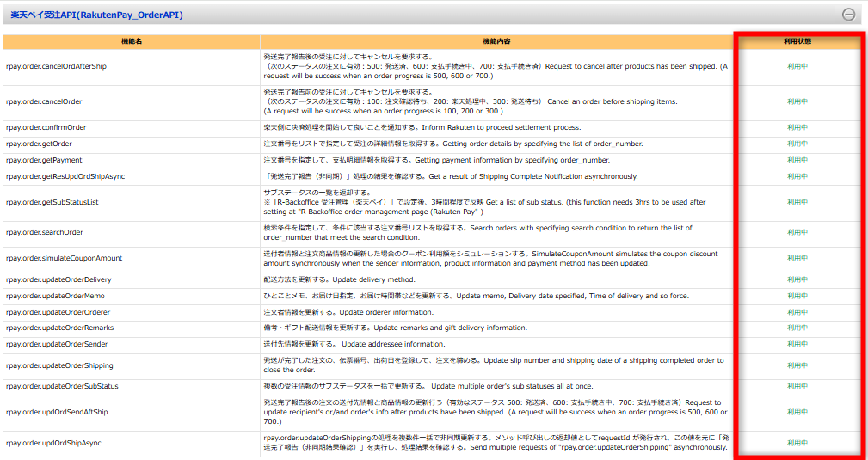Click 利用中 status for updOrdSendAftShip row

(x=797, y=413)
